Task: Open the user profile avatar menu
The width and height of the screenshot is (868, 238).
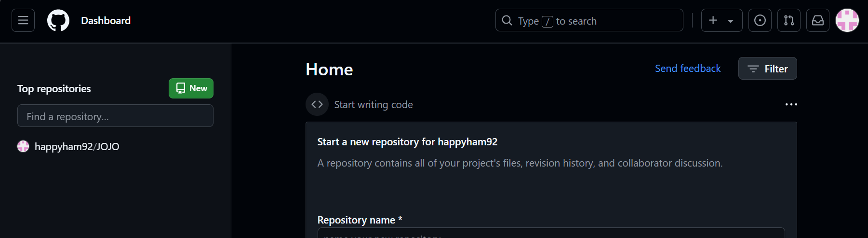Action: 847,20
